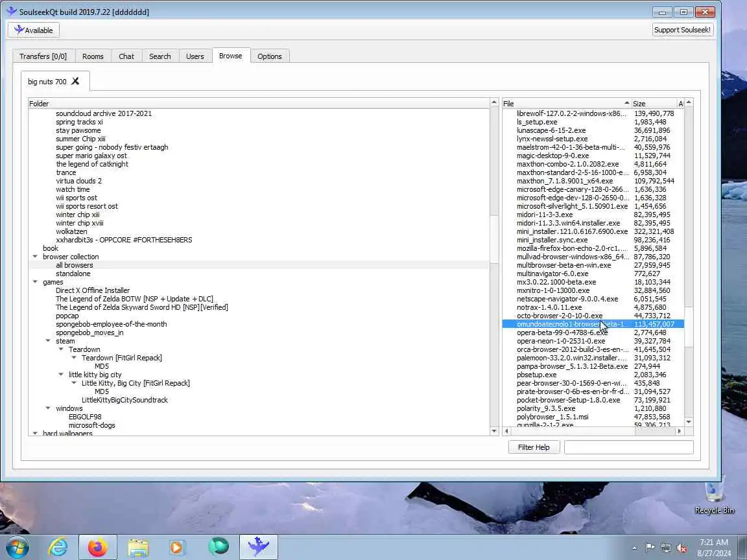This screenshot has height=560, width=747.
Task: Select file ls_setup.exe
Action: (x=537, y=122)
